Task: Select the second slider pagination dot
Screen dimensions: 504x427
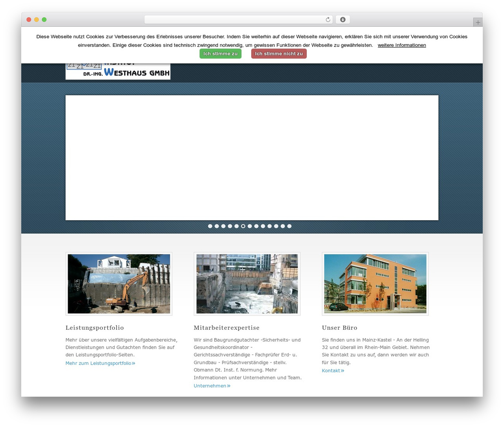Action: (217, 226)
